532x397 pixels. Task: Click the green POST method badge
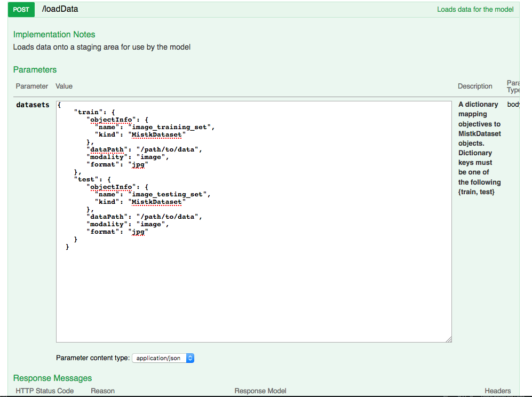point(21,9)
